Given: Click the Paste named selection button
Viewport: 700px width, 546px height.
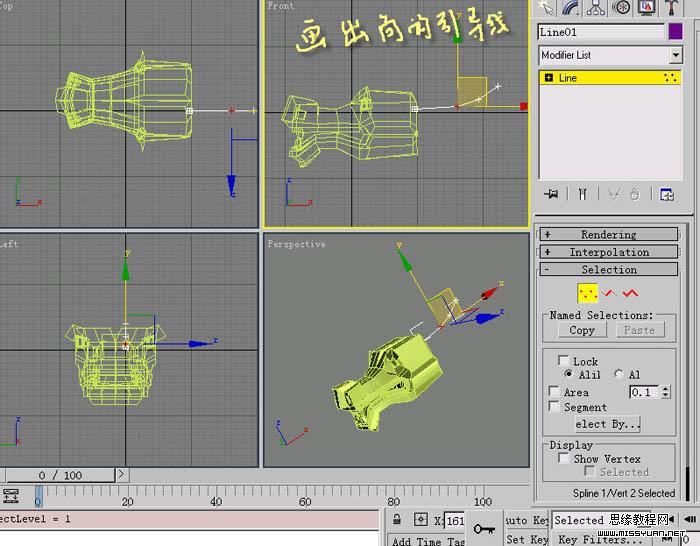Looking at the screenshot, I should [640, 330].
